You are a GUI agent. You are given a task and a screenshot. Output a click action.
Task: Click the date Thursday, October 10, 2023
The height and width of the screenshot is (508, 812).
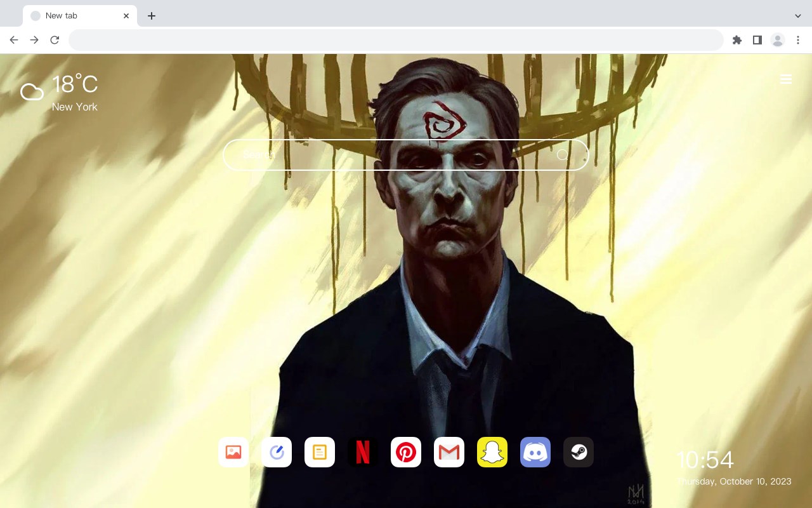(735, 481)
